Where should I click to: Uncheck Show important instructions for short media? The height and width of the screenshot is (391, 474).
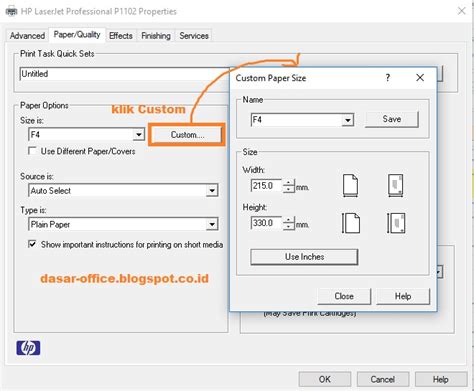click(x=32, y=244)
